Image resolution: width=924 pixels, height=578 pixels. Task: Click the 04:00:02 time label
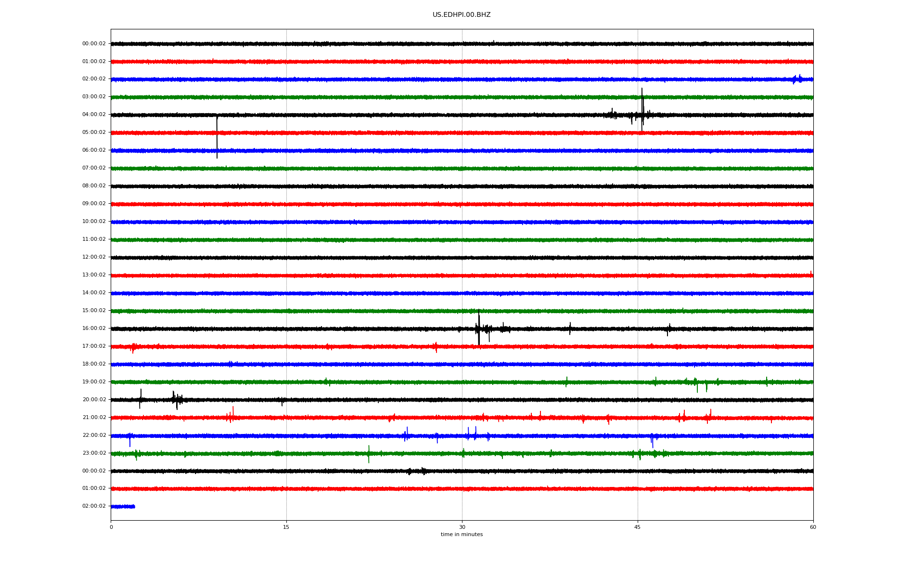pos(94,115)
